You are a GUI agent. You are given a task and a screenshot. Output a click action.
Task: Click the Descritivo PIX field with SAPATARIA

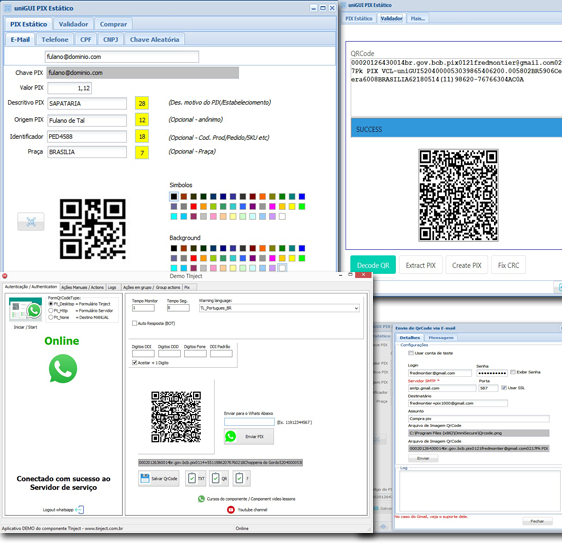tap(87, 103)
